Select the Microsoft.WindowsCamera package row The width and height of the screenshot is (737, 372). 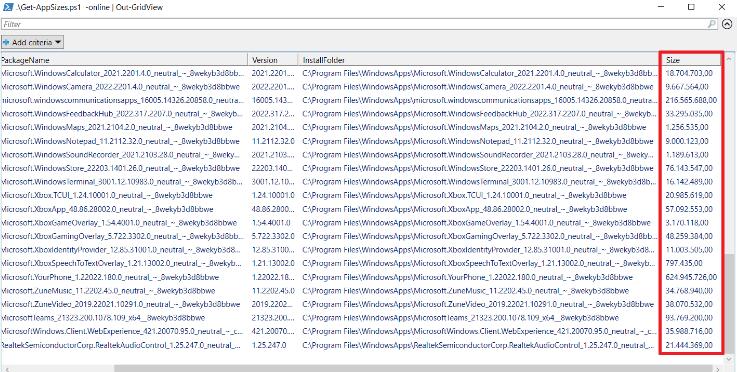click(362, 87)
